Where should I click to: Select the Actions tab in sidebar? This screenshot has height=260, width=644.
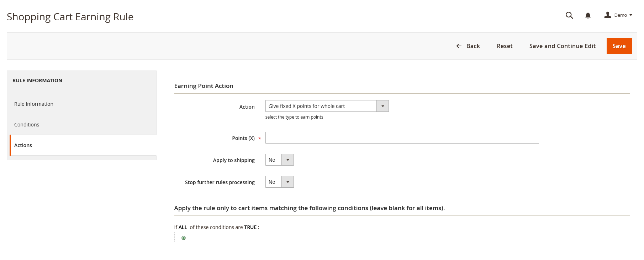click(x=23, y=145)
